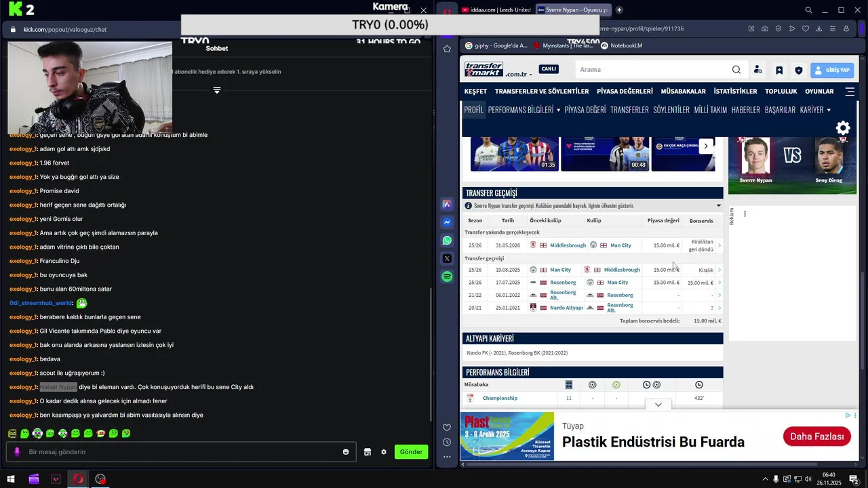Open the shield icon beside Giriş Yap
The image size is (868, 488).
pyautogui.click(x=799, y=70)
